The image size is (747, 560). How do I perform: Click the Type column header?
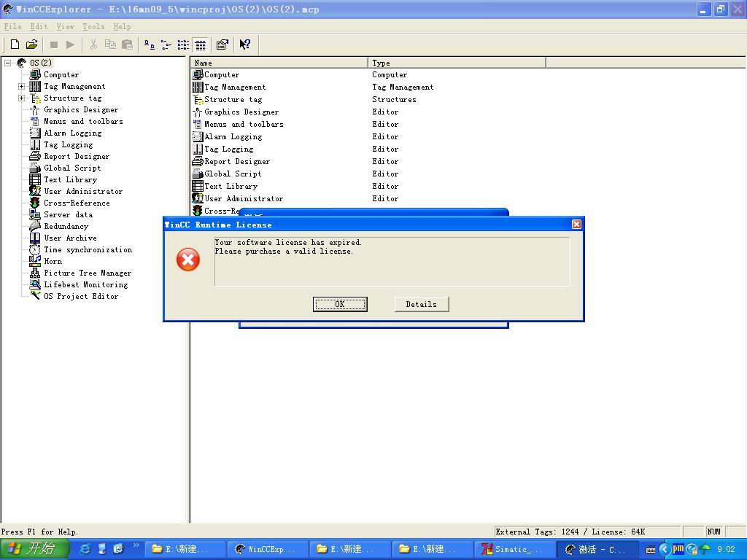457,63
